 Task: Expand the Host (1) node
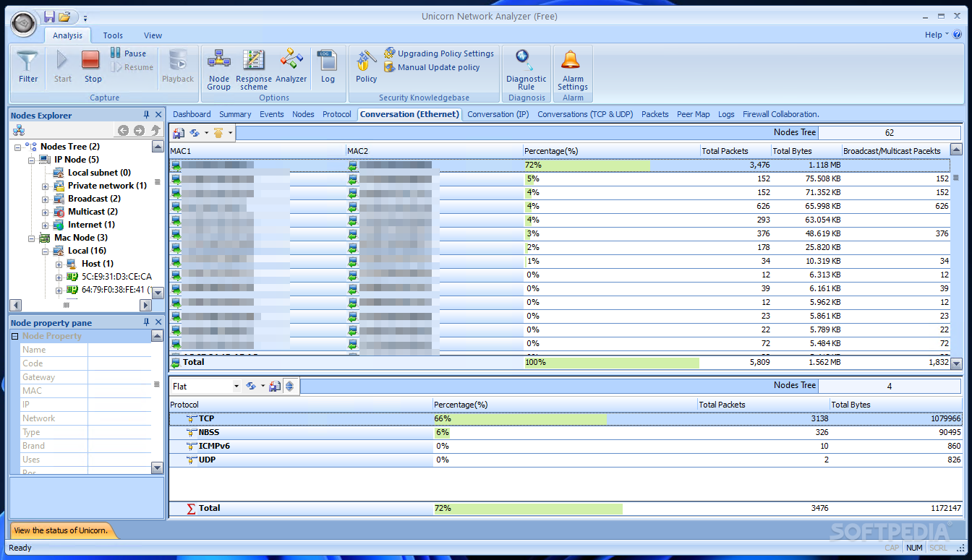(59, 264)
